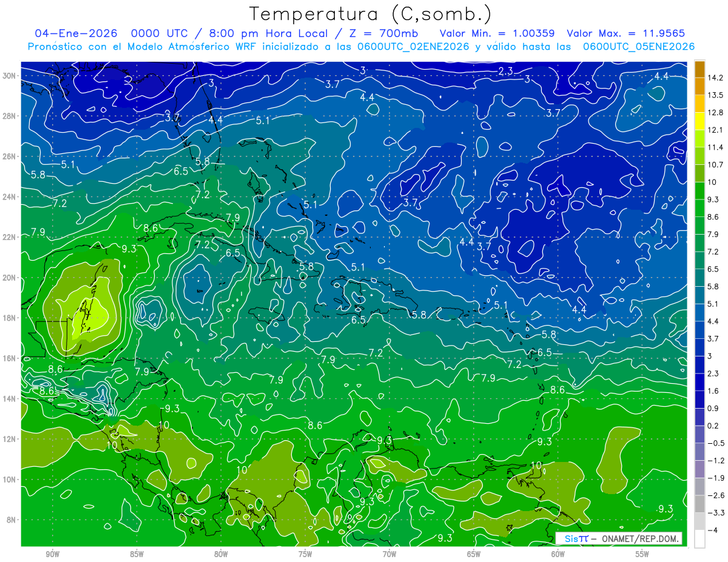Click the "60W" longitude axis label
Viewport: 728px width, 562px height.
(x=558, y=555)
